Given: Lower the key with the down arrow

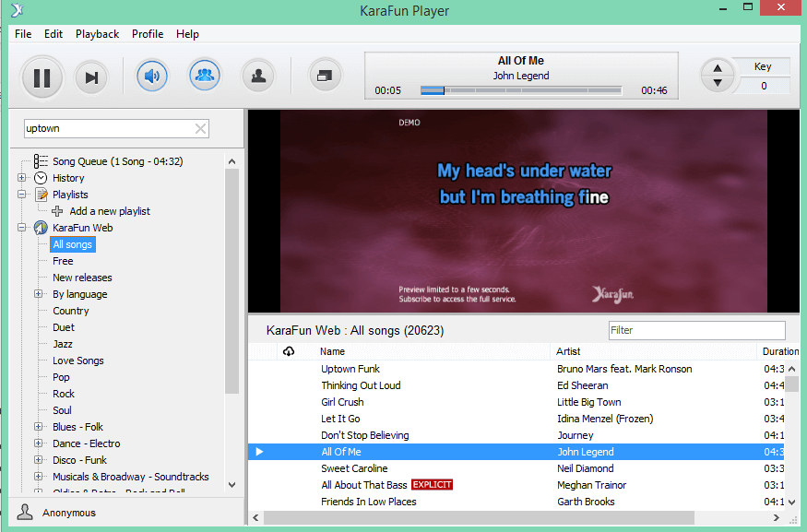Looking at the screenshot, I should coord(718,83).
